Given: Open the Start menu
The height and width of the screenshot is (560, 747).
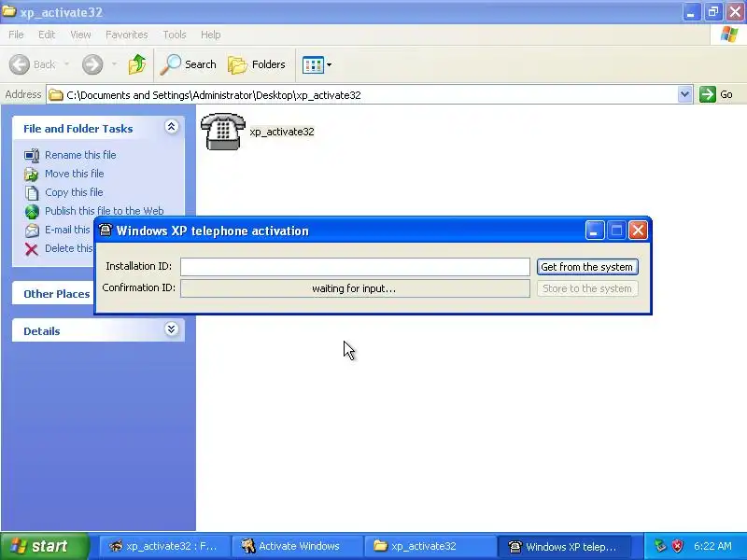Looking at the screenshot, I should click(x=45, y=546).
